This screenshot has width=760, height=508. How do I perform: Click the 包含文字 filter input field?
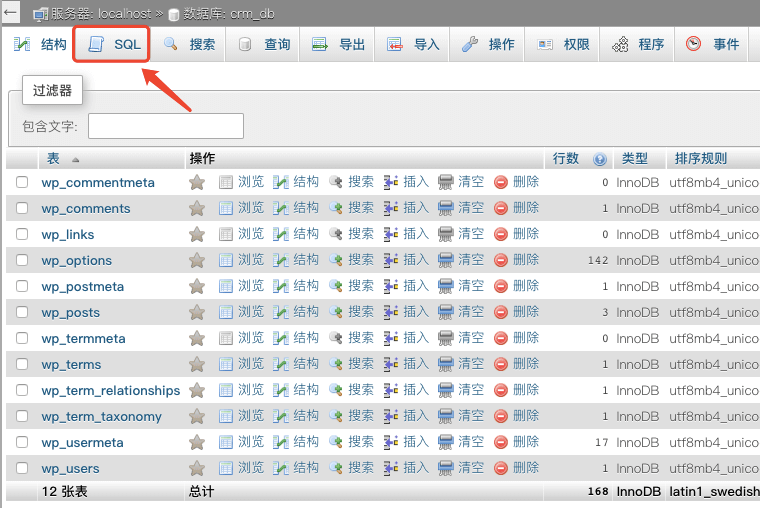point(166,126)
